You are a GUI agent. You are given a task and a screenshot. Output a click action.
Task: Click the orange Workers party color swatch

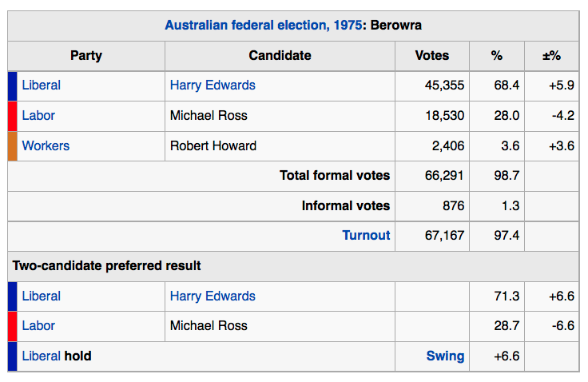click(12, 146)
